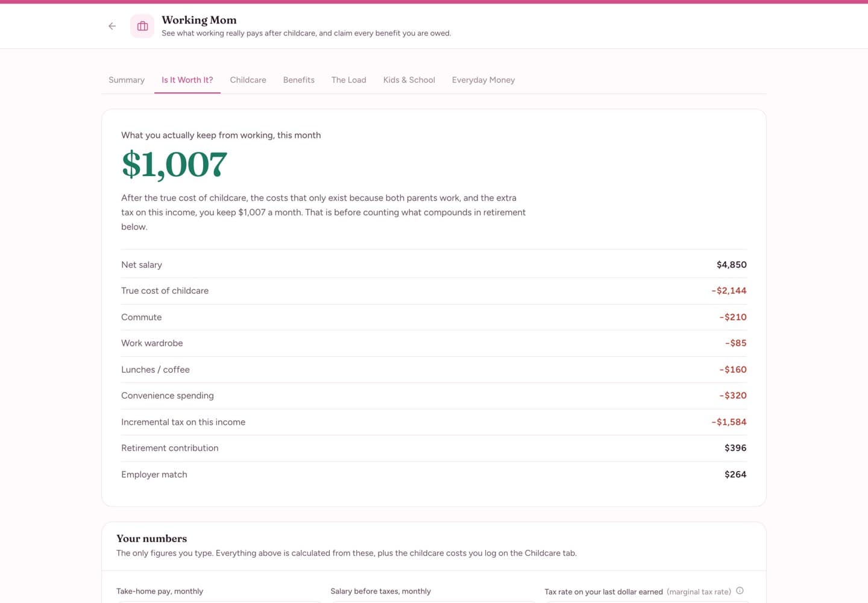Click the $1,007 monthly keep figure
The width and height of the screenshot is (868, 603).
coord(174,165)
